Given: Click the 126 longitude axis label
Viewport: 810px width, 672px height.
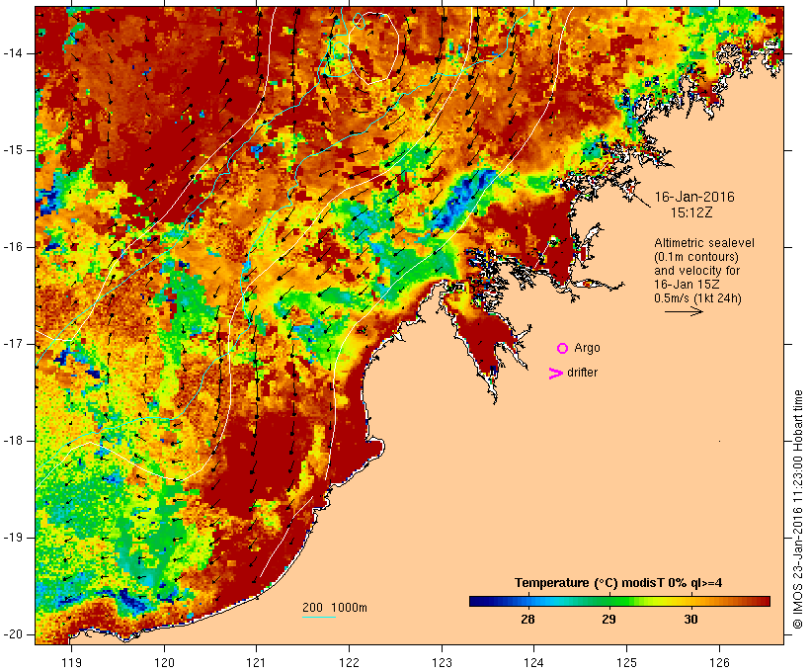Looking at the screenshot, I should (x=719, y=662).
